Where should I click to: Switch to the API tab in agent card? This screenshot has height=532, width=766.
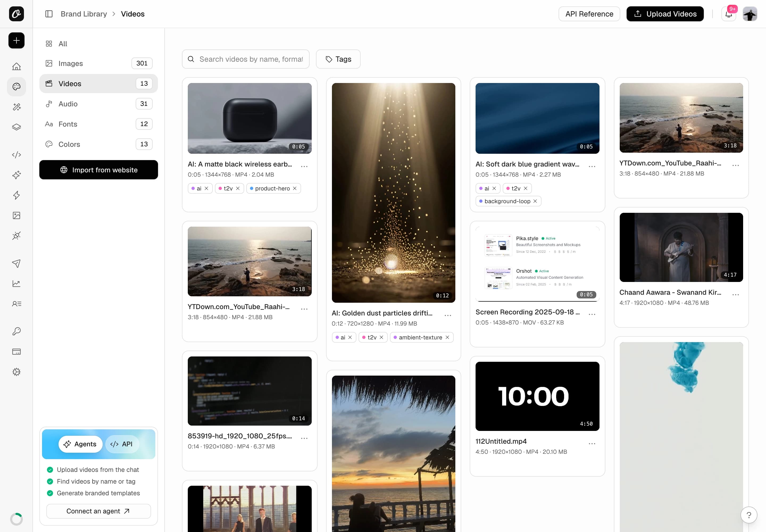(x=122, y=444)
